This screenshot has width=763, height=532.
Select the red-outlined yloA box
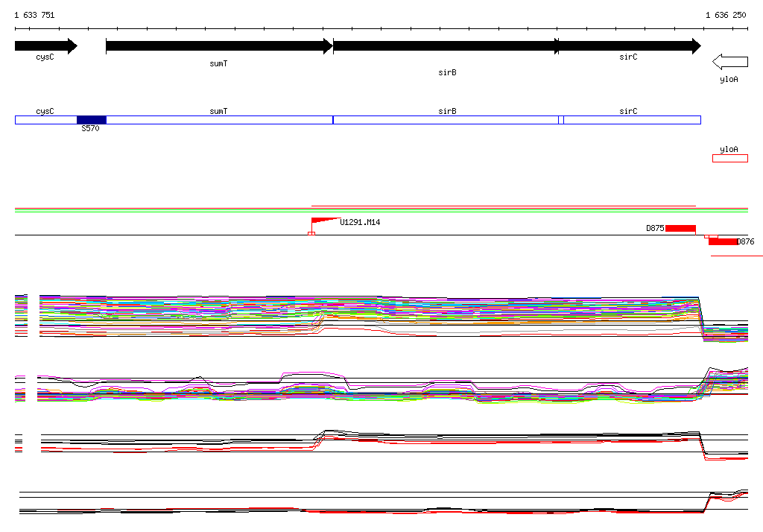point(729,158)
